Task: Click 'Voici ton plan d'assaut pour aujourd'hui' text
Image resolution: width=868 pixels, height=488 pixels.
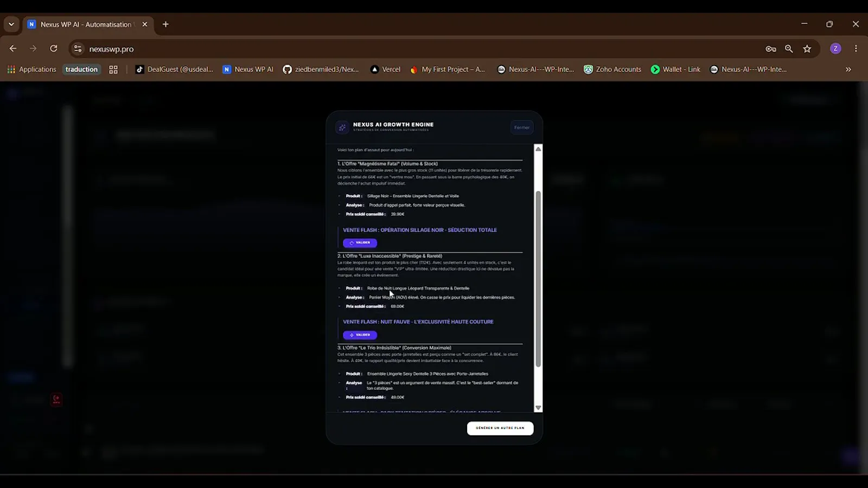Action: click(x=375, y=150)
